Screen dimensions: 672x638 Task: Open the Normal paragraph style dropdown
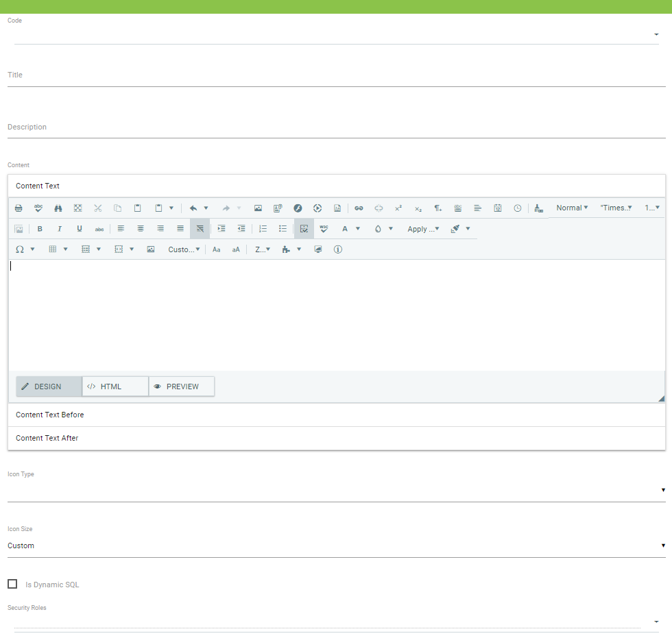572,208
